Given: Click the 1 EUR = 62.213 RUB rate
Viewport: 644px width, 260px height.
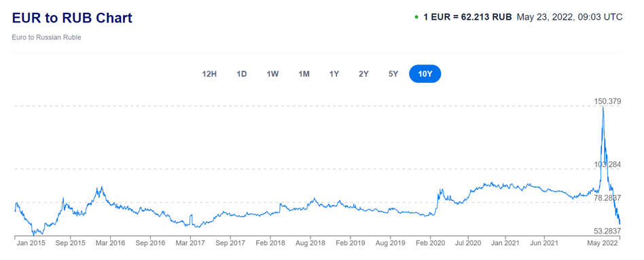Looking at the screenshot, I should [467, 17].
